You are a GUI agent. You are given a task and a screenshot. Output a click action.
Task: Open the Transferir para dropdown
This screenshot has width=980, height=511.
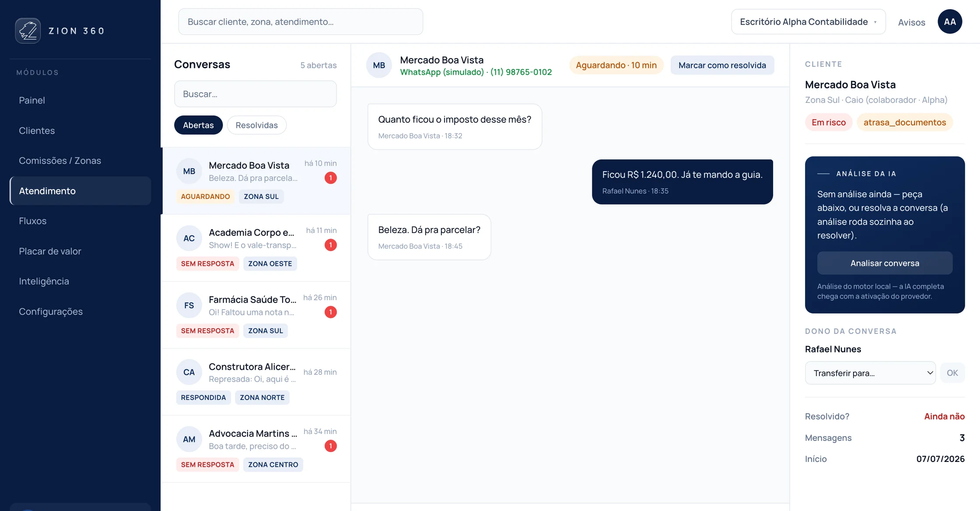(870, 373)
